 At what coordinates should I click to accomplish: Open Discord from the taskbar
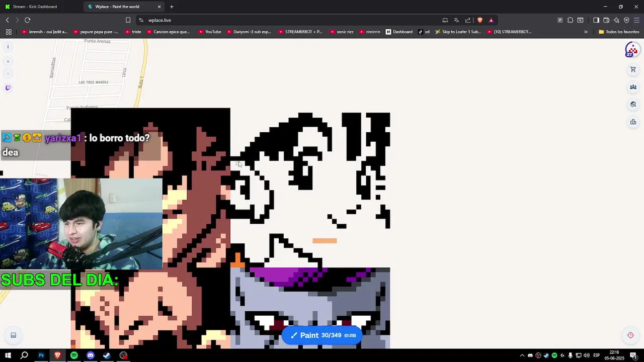coord(91,355)
